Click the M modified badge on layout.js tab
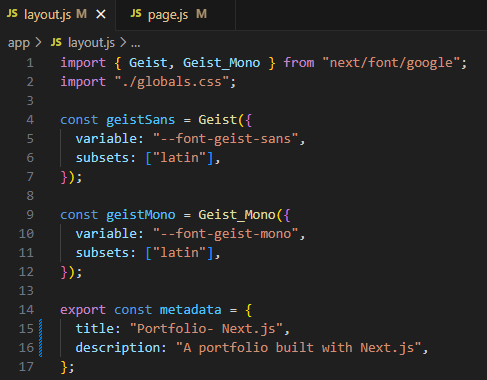The height and width of the screenshot is (380, 487). (x=81, y=14)
